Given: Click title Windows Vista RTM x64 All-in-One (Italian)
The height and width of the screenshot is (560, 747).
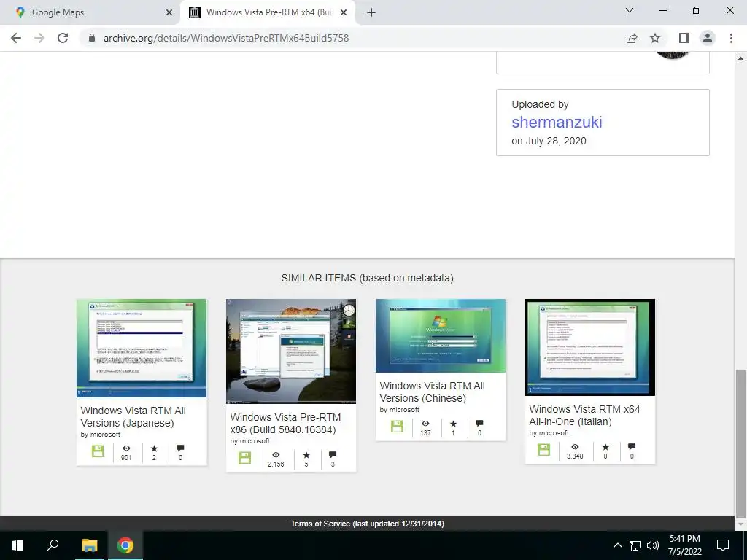Looking at the screenshot, I should [x=584, y=415].
